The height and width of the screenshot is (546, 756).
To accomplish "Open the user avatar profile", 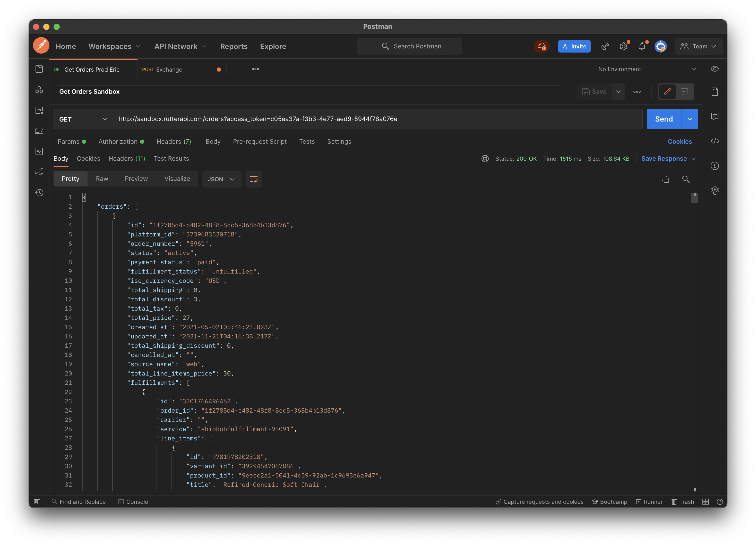I will pos(661,46).
